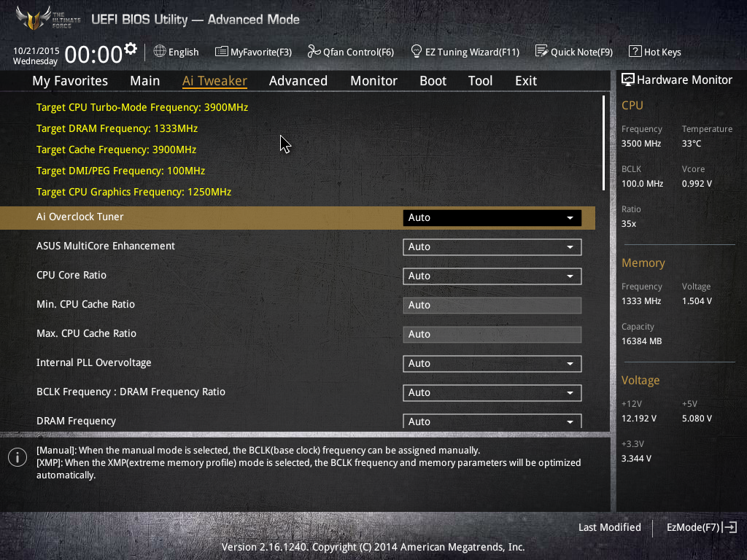The height and width of the screenshot is (560, 747).
Task: Click the TUF logo emblem
Action: coord(34,18)
